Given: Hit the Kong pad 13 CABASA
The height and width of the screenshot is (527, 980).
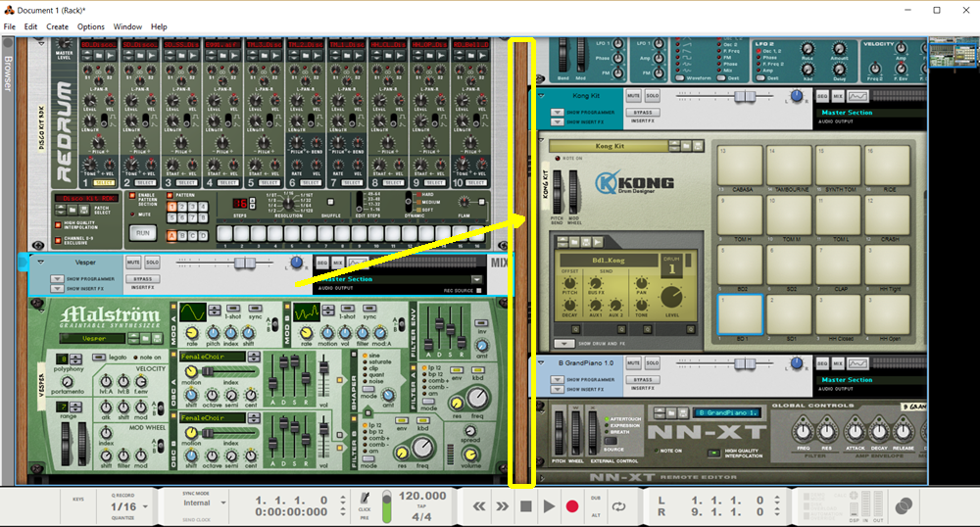Looking at the screenshot, I should coord(741,165).
